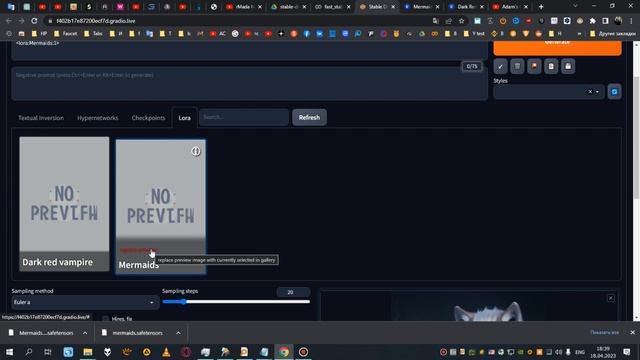
Task: Open the Mermaids....safetensors download item
Action: 41,333
